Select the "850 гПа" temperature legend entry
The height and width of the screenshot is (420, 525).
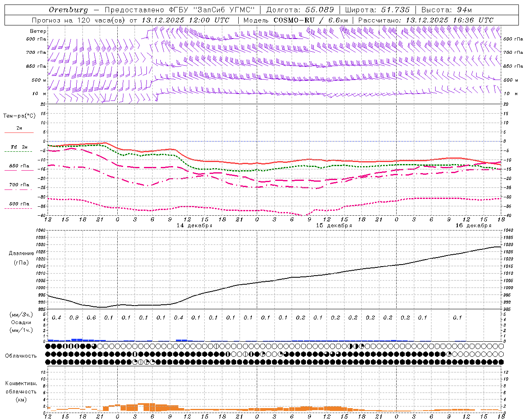click(19, 166)
